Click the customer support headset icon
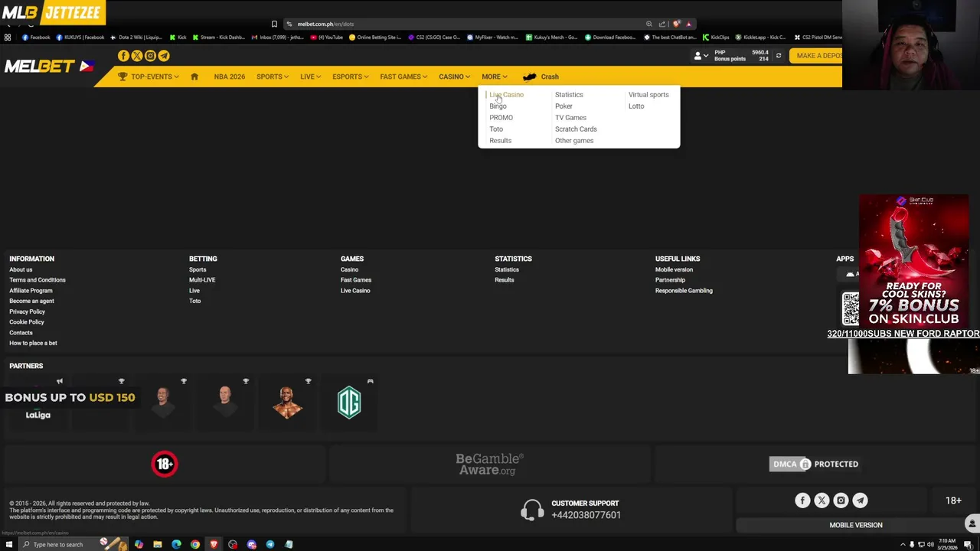Image resolution: width=980 pixels, height=551 pixels. pyautogui.click(x=532, y=510)
